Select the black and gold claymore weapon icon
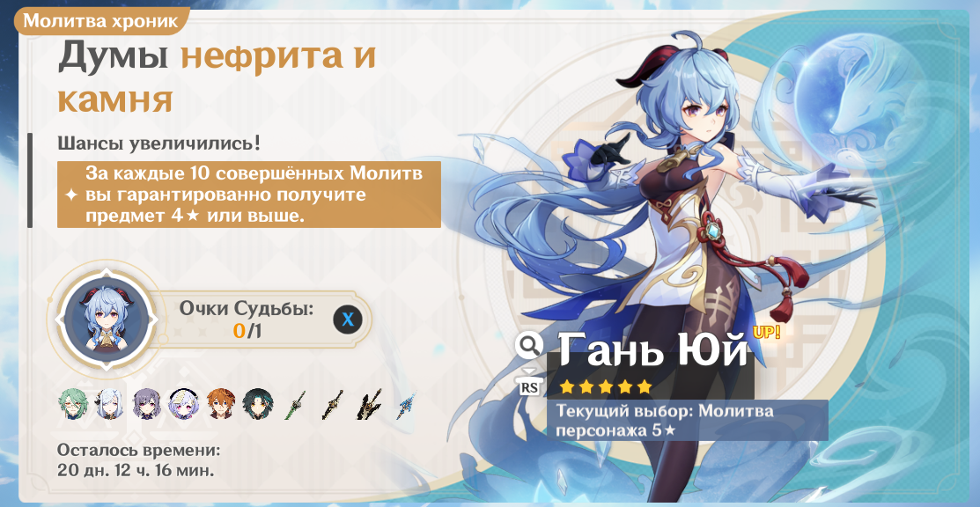This screenshot has width=980, height=507. tap(370, 404)
